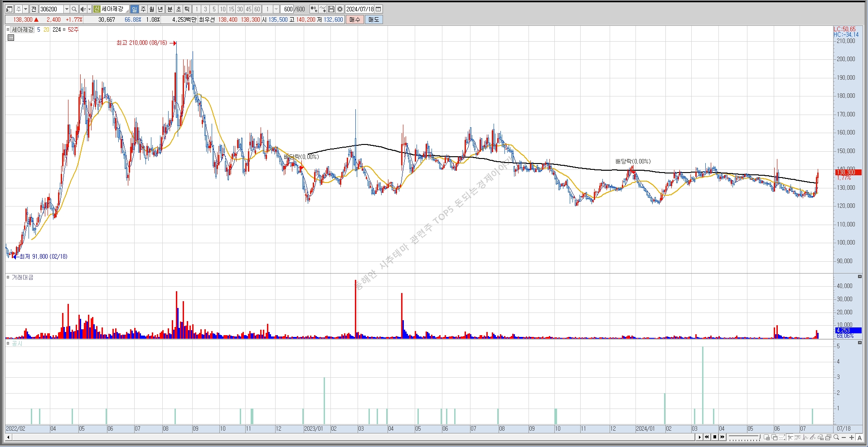This screenshot has height=447, width=868.
Task: Toggle the 10 interval button
Action: click(223, 9)
